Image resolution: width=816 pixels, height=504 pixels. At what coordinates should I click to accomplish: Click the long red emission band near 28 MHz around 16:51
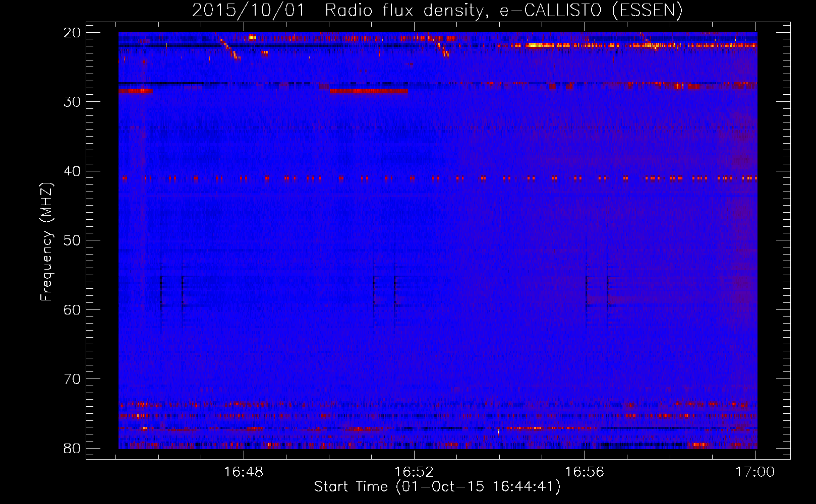coord(369,91)
